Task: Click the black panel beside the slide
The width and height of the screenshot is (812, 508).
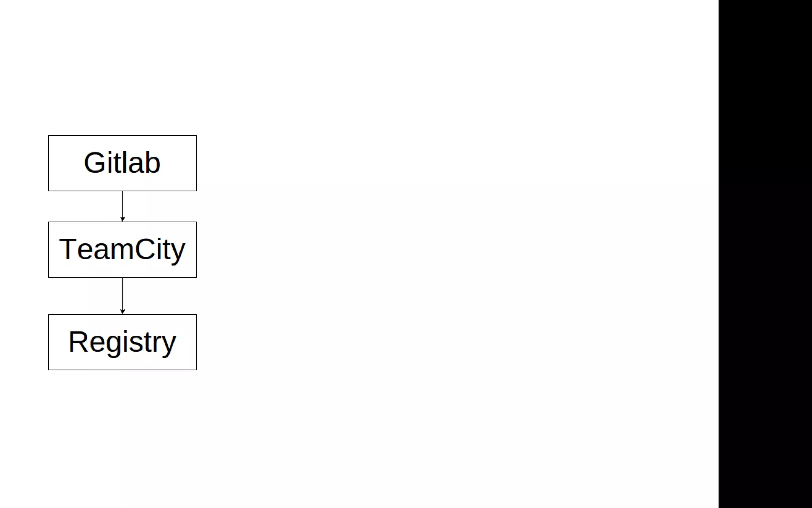Action: 765,254
